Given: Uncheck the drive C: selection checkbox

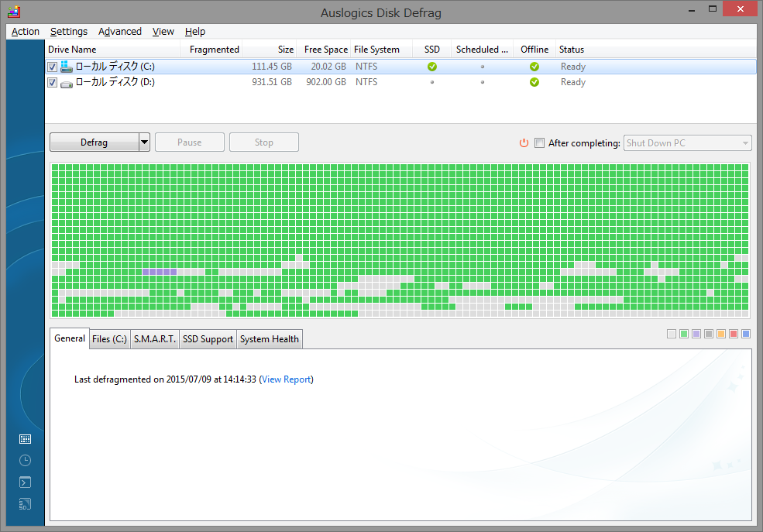Looking at the screenshot, I should (51, 66).
